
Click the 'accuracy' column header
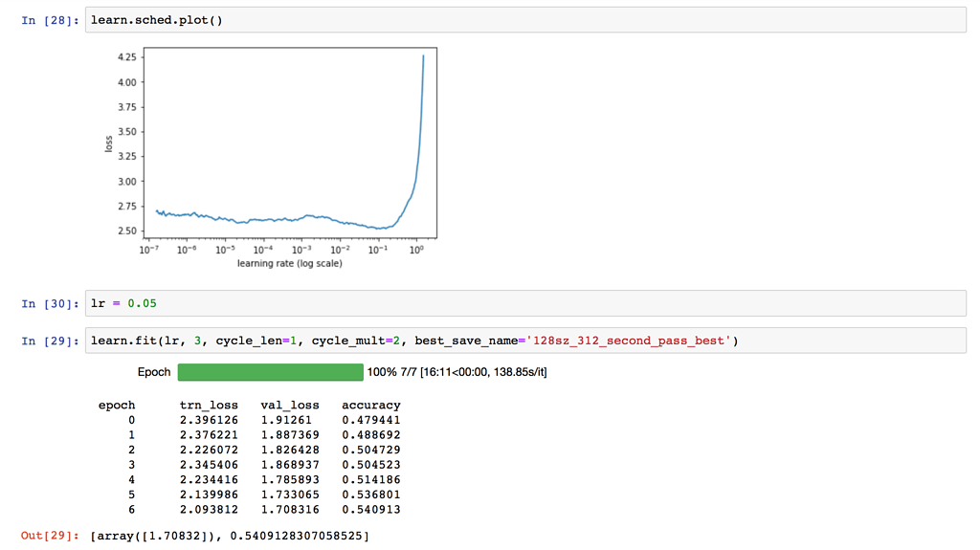pos(370,405)
